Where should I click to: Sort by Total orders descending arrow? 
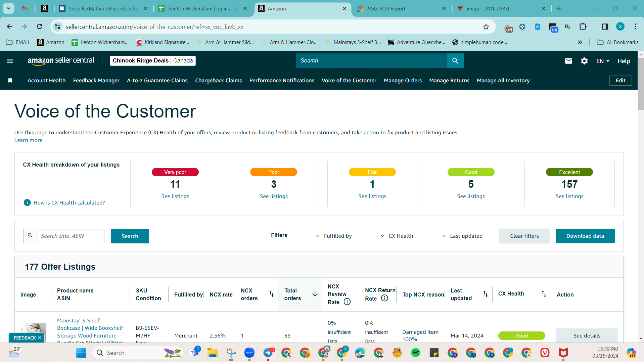[315, 294]
